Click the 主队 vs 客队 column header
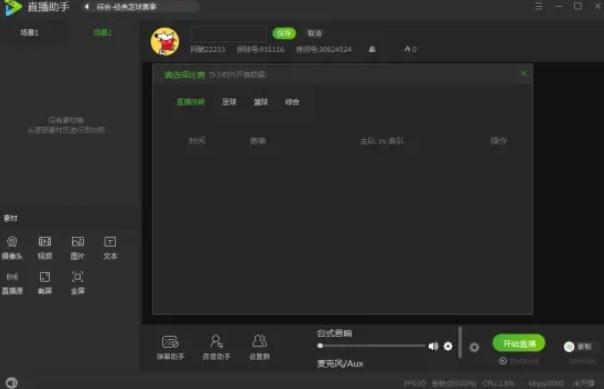Image resolution: width=604 pixels, height=389 pixels. coord(382,141)
